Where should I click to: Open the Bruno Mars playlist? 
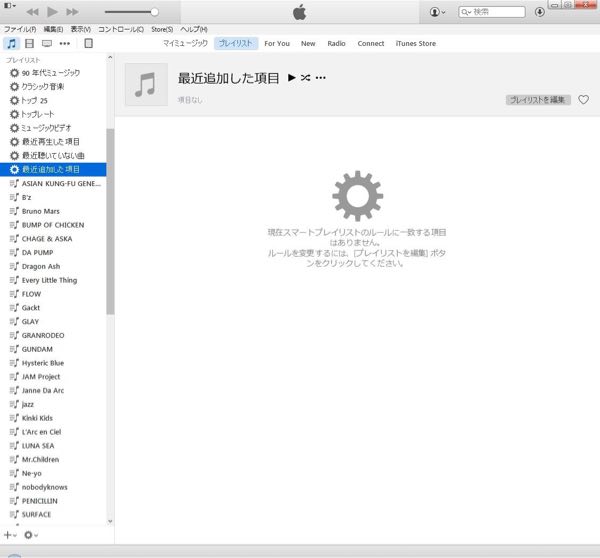53,211
